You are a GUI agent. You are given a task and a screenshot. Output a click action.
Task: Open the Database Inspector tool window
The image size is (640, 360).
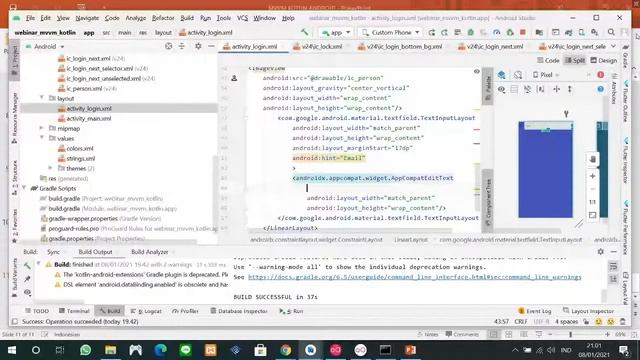pos(239,311)
